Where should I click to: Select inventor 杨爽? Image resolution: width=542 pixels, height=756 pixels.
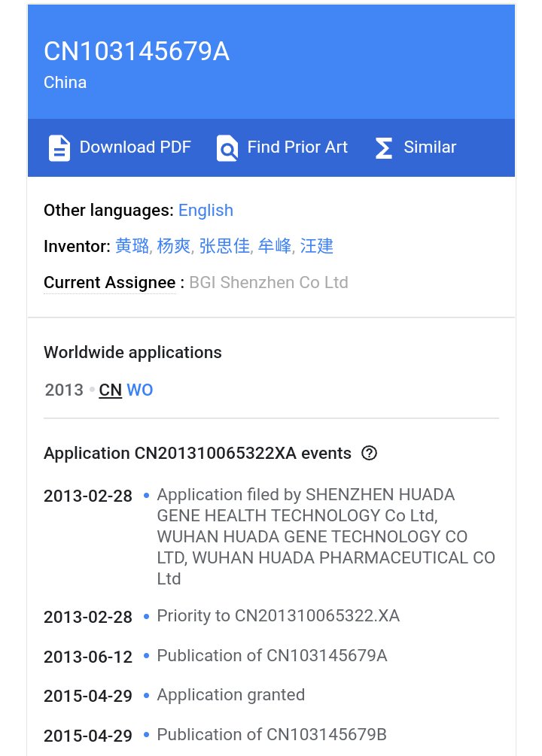[174, 246]
